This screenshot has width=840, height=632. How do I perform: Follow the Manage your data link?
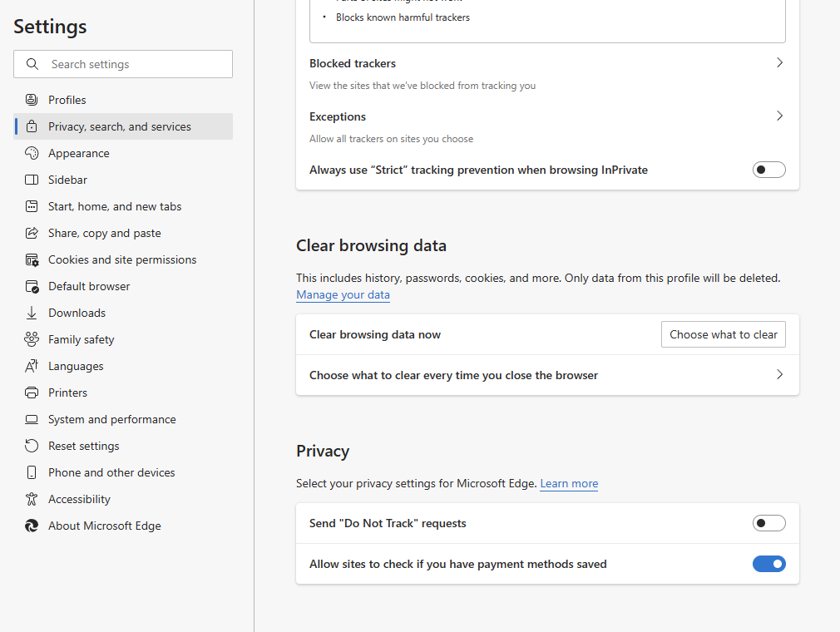[343, 294]
